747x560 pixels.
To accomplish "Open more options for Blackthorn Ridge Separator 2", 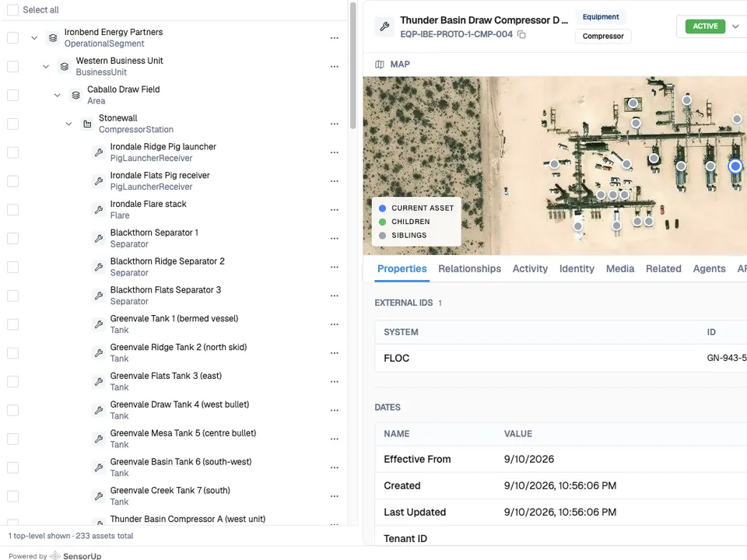I will 335,267.
